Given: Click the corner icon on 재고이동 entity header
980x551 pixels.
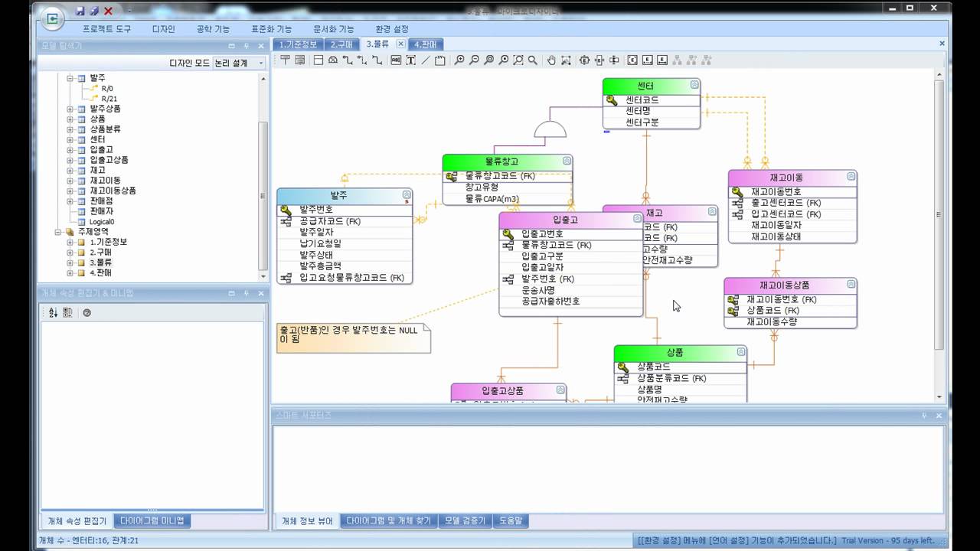Looking at the screenshot, I should click(x=851, y=176).
